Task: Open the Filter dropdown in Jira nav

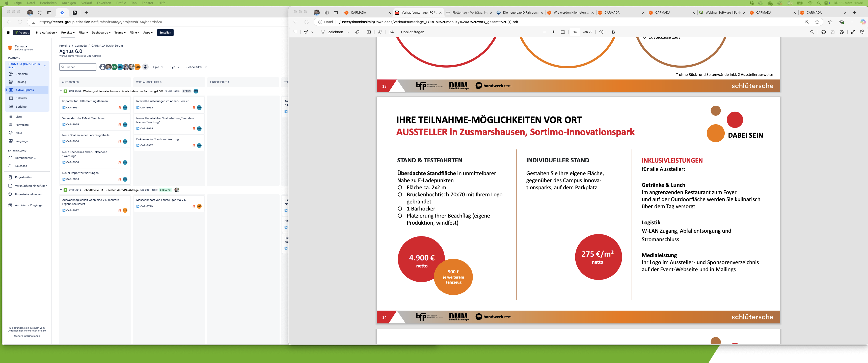Action: (x=83, y=33)
